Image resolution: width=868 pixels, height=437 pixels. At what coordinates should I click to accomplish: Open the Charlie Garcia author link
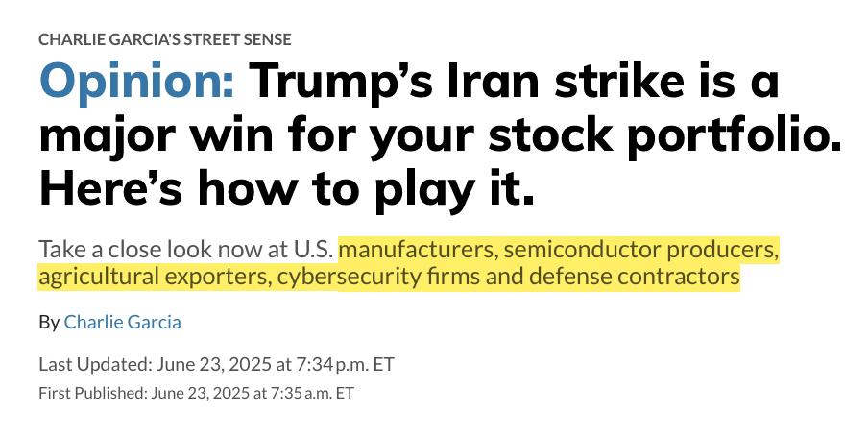click(x=122, y=323)
